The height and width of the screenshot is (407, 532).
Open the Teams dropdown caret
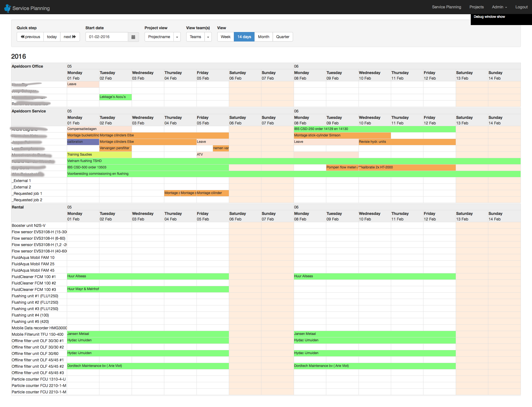click(x=208, y=37)
